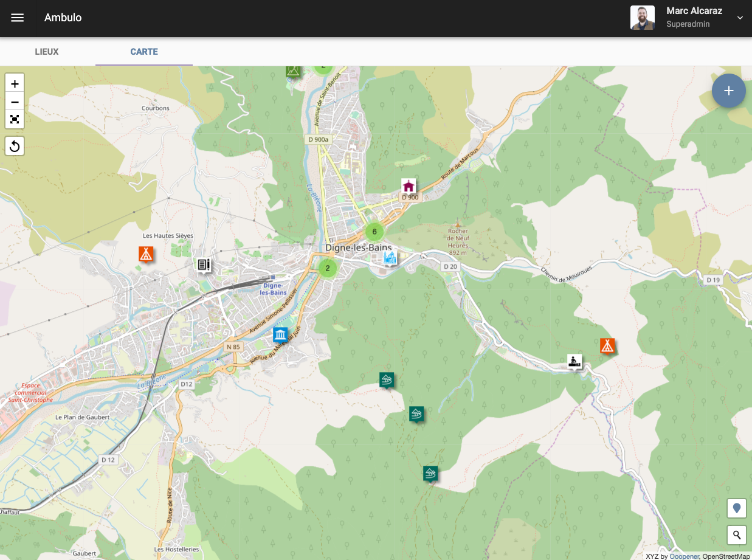Reset map rotation with the rotate control

pos(15,145)
